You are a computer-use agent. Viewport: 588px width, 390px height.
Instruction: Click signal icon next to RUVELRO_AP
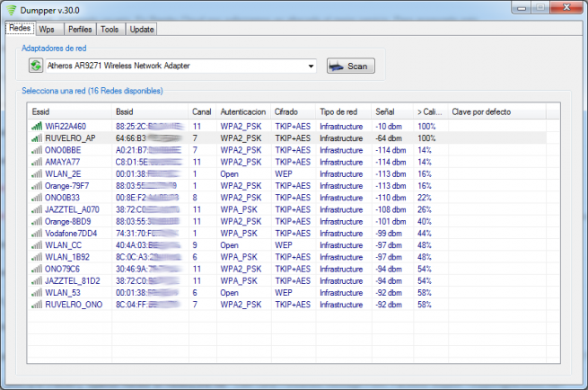tap(37, 138)
